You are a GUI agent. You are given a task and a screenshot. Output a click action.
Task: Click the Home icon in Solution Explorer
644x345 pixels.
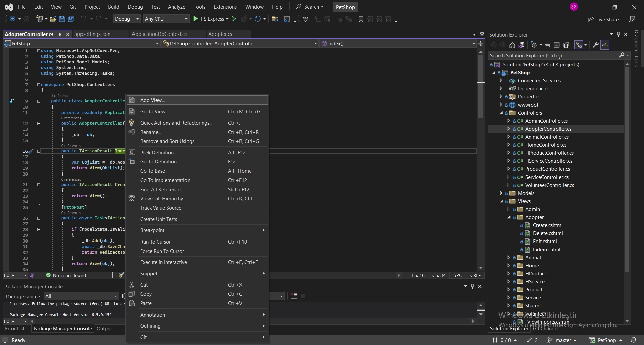click(x=512, y=45)
